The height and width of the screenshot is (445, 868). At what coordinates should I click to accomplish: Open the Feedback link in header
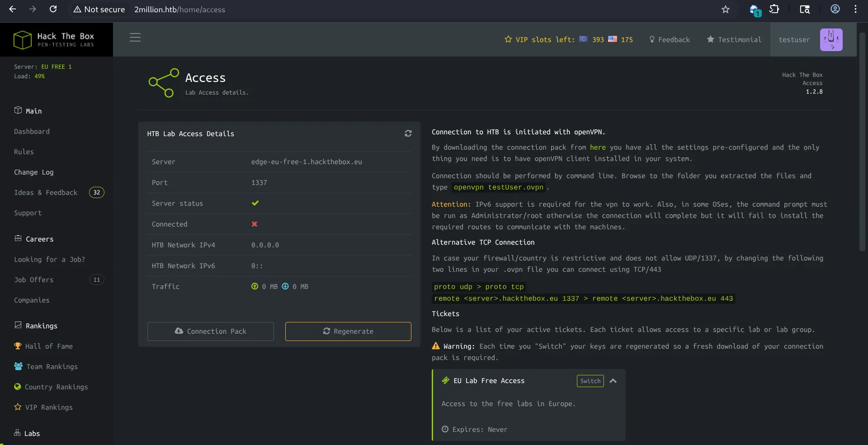coord(670,39)
